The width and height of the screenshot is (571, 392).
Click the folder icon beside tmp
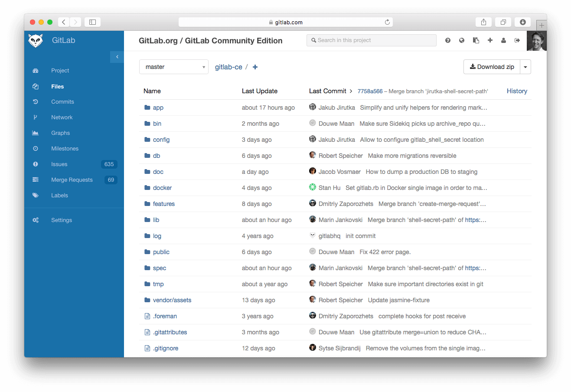[x=147, y=284]
